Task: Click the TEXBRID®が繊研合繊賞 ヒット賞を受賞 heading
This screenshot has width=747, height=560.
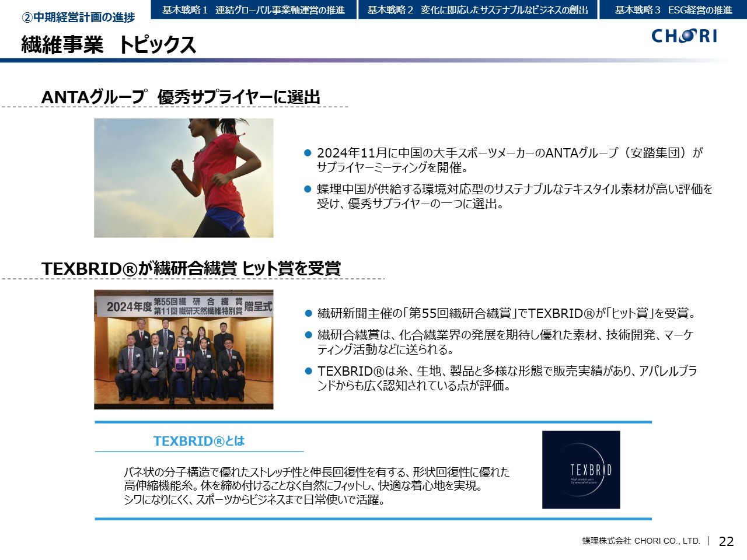Action: pos(191,268)
